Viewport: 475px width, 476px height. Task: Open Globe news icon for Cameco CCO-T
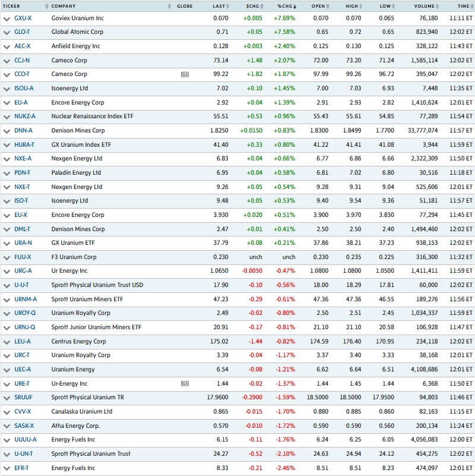(x=185, y=74)
